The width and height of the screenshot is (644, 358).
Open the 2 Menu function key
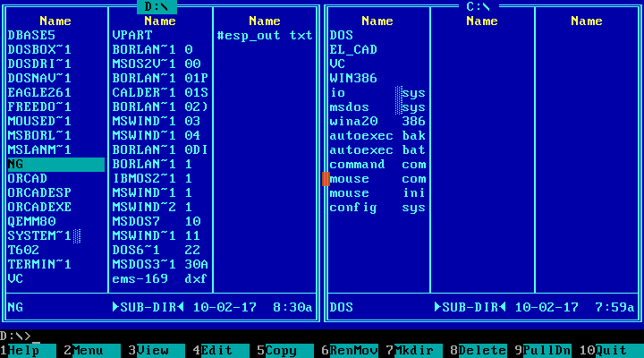click(92, 351)
